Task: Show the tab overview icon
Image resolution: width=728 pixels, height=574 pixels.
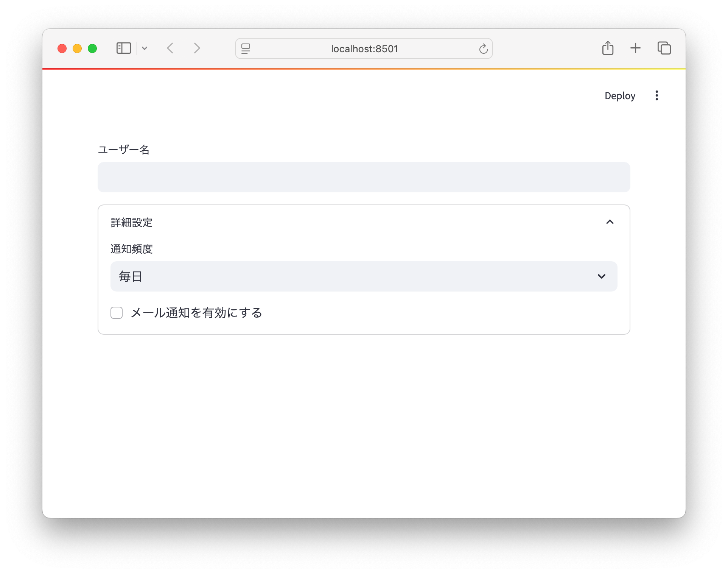Action: [x=664, y=48]
